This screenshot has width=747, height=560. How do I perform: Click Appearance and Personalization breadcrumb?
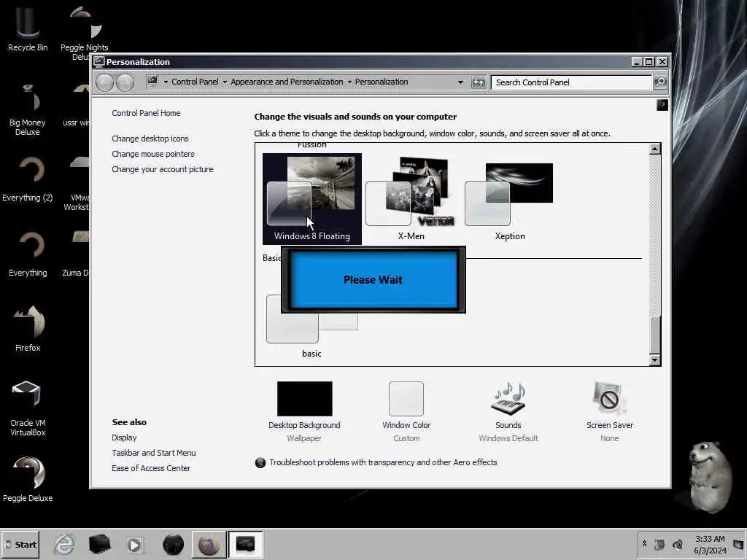pyautogui.click(x=287, y=82)
